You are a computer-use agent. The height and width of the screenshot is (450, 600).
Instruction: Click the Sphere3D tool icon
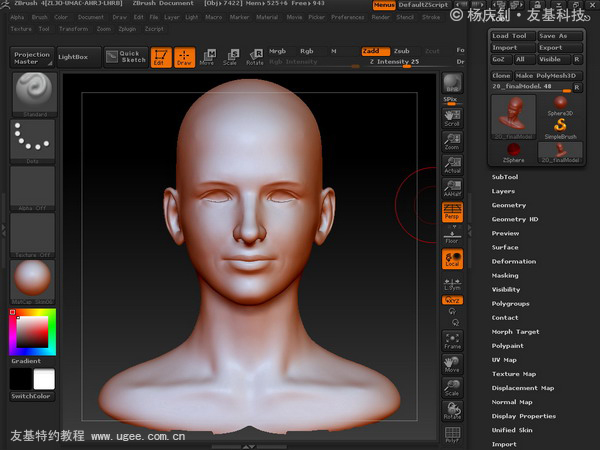[560, 106]
